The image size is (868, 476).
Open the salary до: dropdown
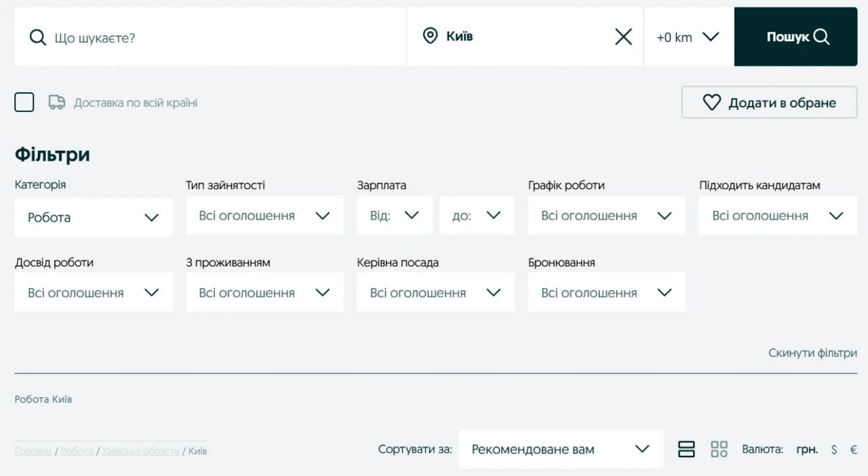tap(477, 216)
